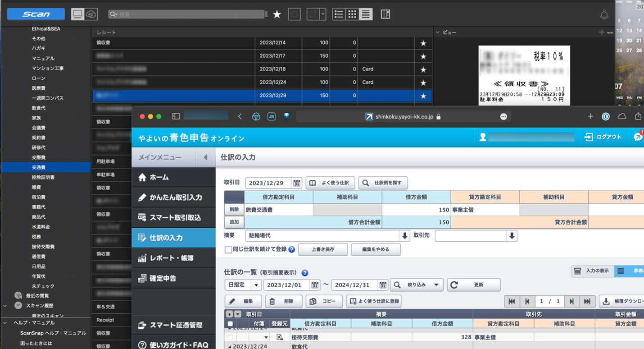Image resolution: width=644 pixels, height=349 pixels.
Task: Click the receipt thumbnail in the ビュー panel
Action: click(524, 75)
